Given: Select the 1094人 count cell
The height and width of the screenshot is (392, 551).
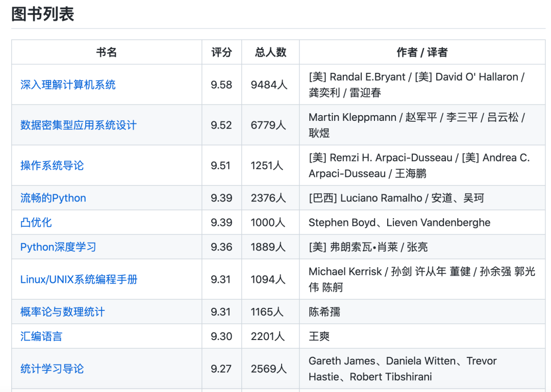Looking at the screenshot, I should 270,279.
